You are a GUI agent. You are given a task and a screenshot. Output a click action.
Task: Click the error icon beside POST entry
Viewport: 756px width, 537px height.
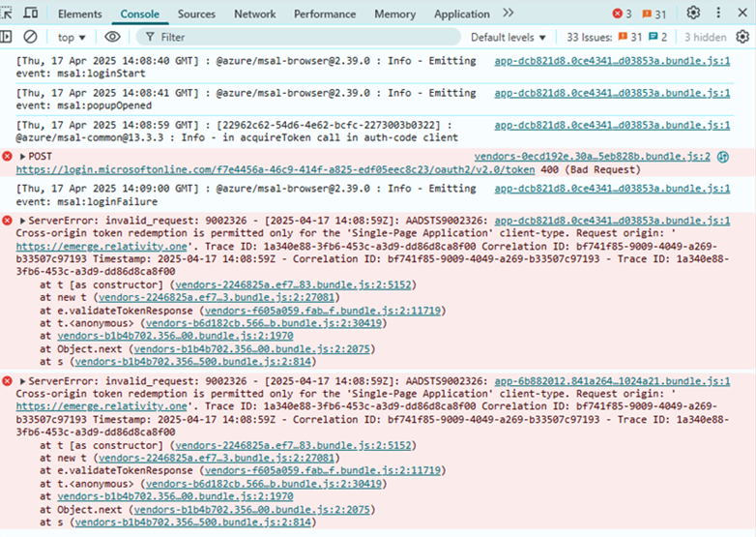click(x=7, y=157)
